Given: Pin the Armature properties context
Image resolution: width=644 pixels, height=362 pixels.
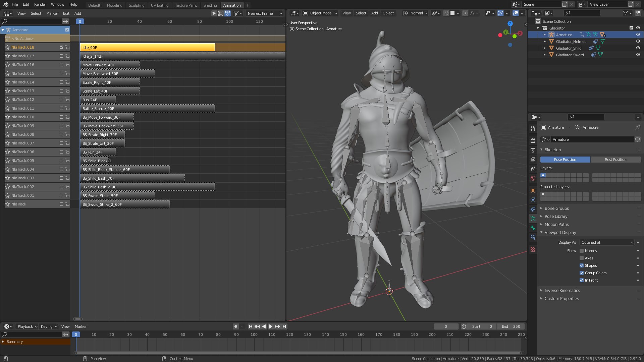Looking at the screenshot, I should tap(638, 127).
